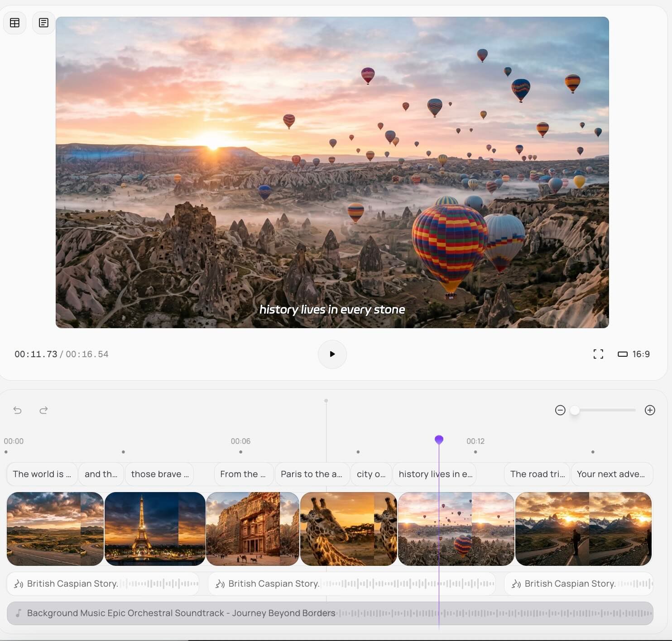Click the purple playhead marker
Image resolution: width=672 pixels, height=641 pixels.
[x=439, y=440]
